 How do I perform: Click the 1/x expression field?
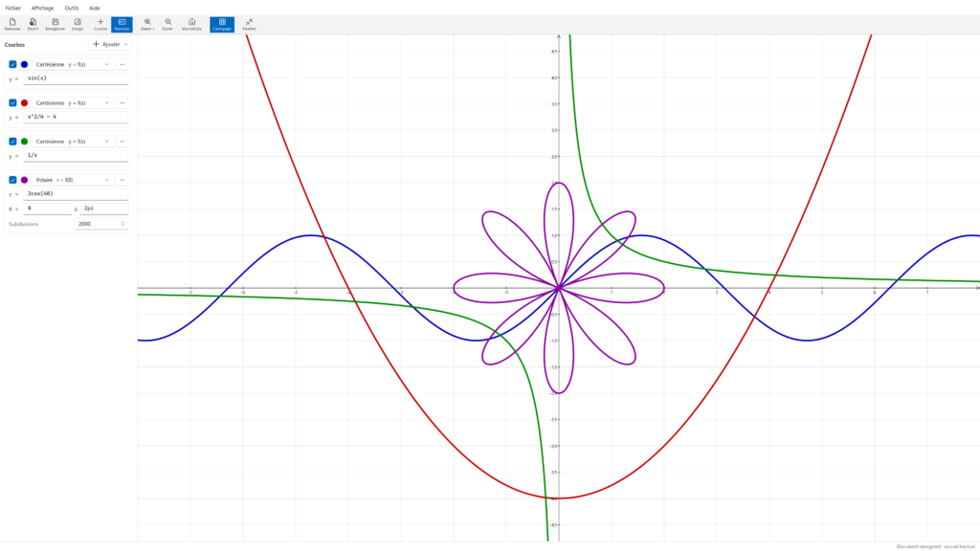(76, 156)
